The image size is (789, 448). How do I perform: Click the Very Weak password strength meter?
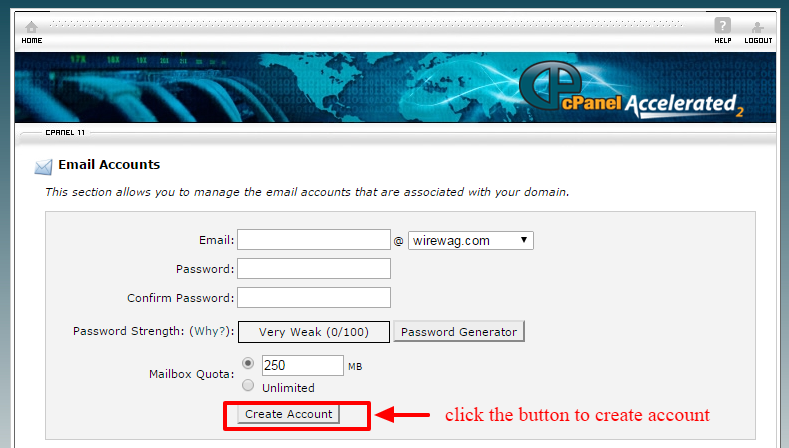[x=314, y=332]
